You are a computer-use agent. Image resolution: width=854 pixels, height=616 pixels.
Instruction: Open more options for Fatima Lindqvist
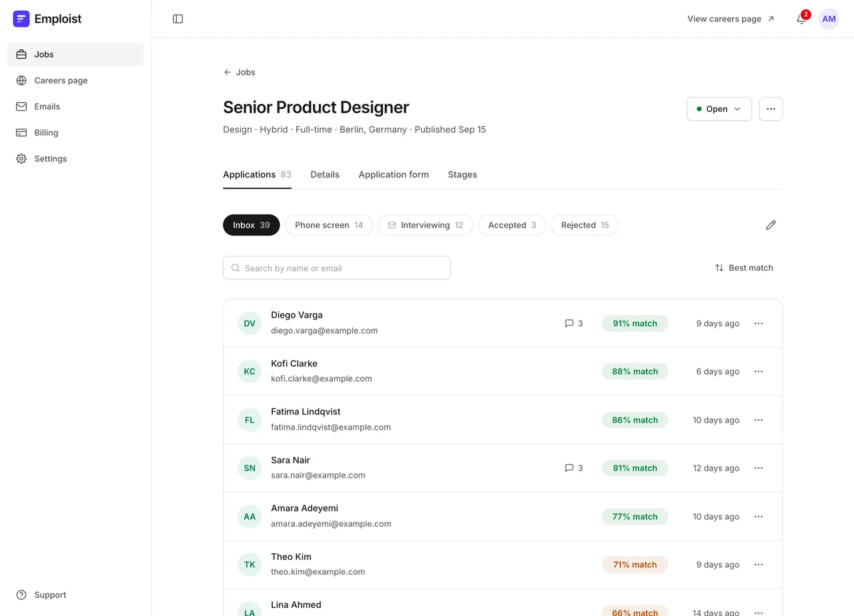[x=759, y=420]
